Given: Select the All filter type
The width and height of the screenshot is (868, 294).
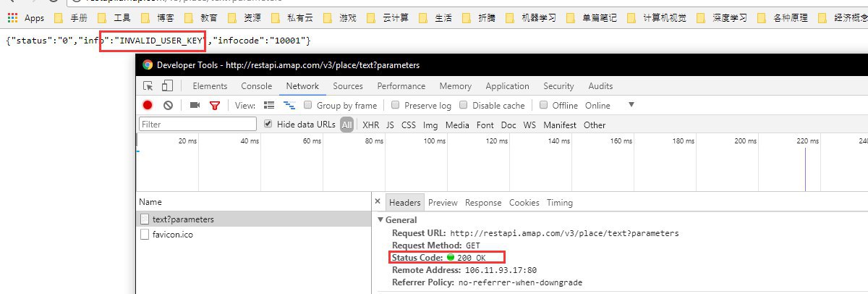Looking at the screenshot, I should pos(347,125).
